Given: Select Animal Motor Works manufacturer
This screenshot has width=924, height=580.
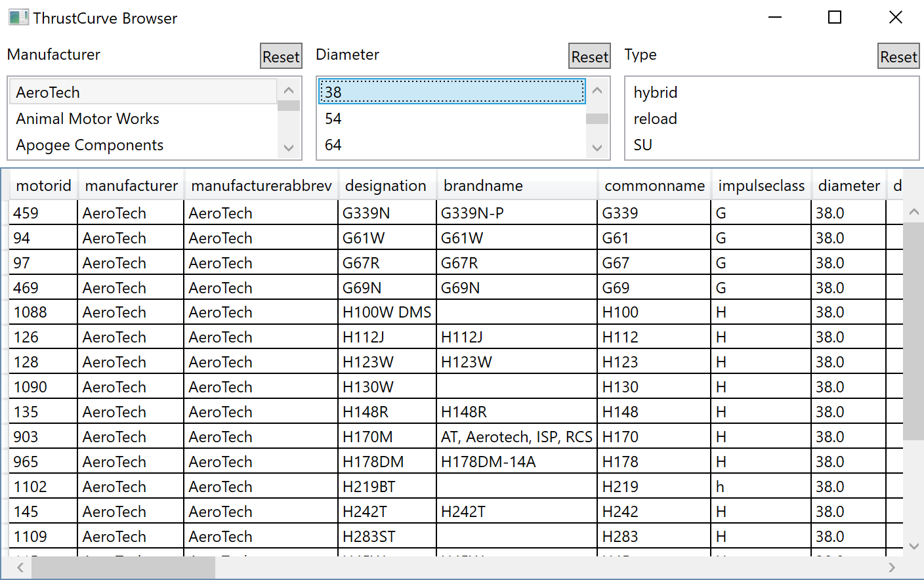Looking at the screenshot, I should coord(143,118).
